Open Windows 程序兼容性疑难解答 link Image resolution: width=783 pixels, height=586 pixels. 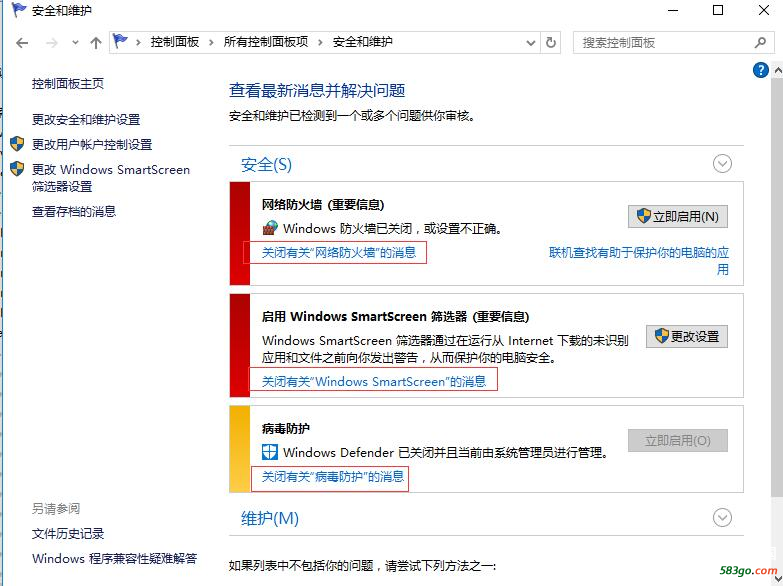tap(115, 559)
